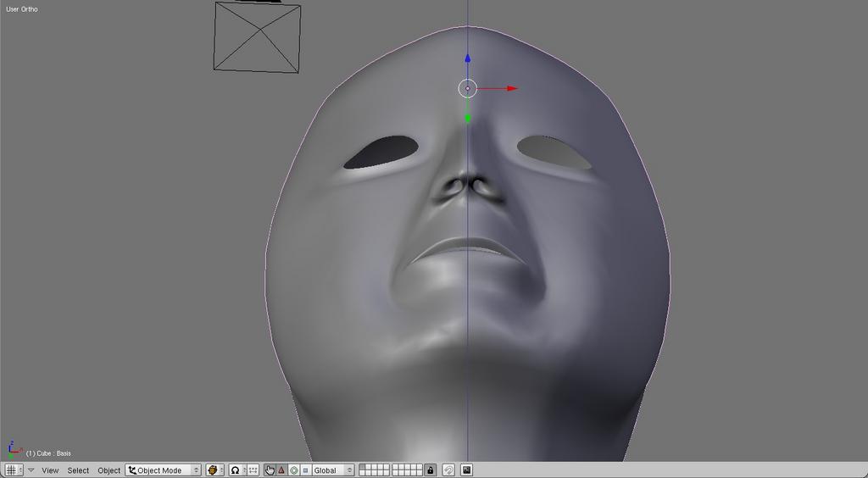Select first layer button of second layer block
Viewport: 868px width, 478px height.
395,468
